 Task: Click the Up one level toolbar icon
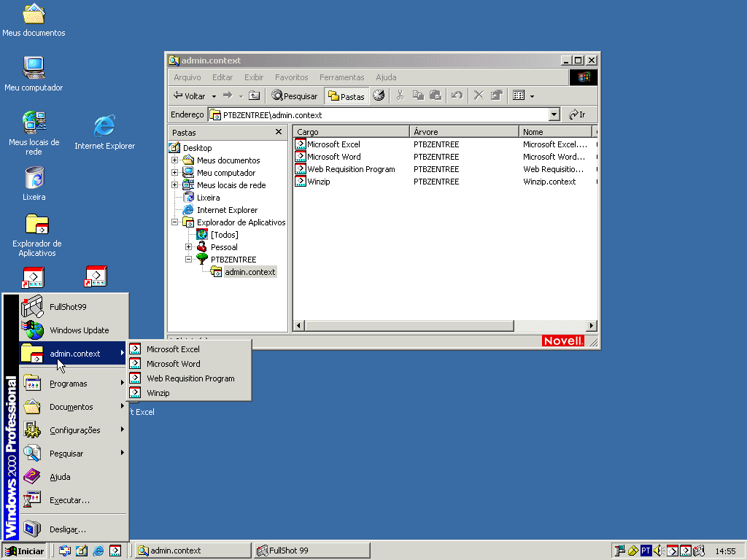(x=254, y=96)
